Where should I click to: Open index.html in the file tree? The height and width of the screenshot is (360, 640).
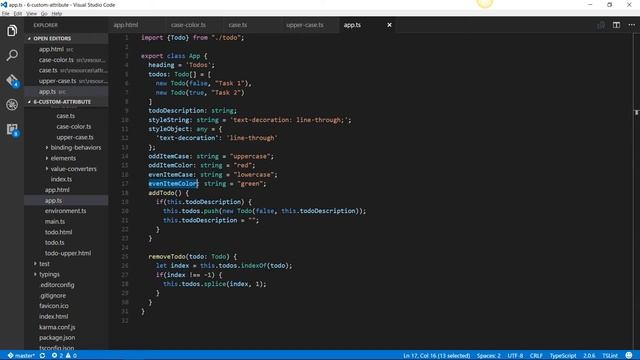53,316
